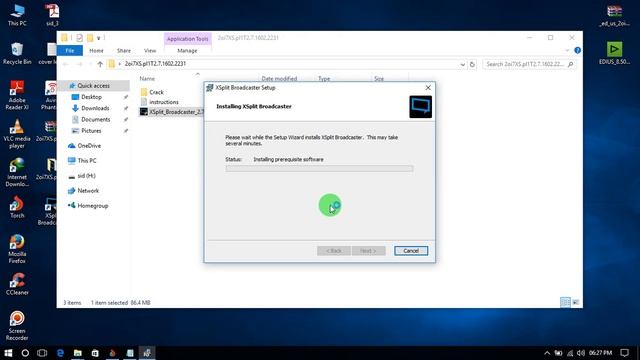
Task: Launch Edge browser from taskbar
Action: click(60, 353)
